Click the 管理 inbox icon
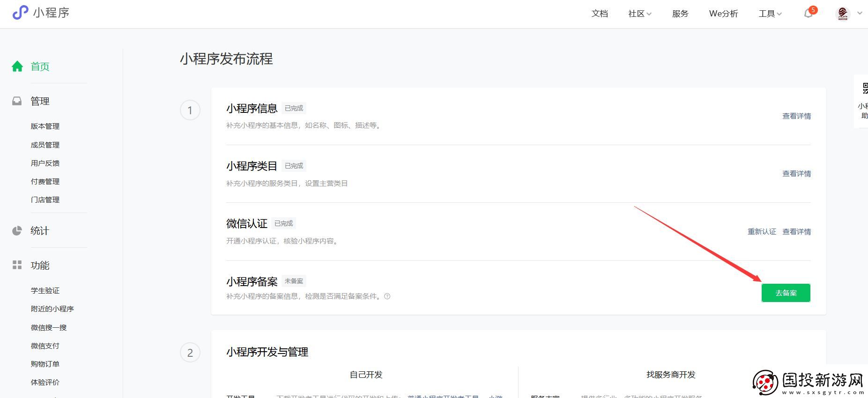Screen dimensions: 868x398 [17, 101]
